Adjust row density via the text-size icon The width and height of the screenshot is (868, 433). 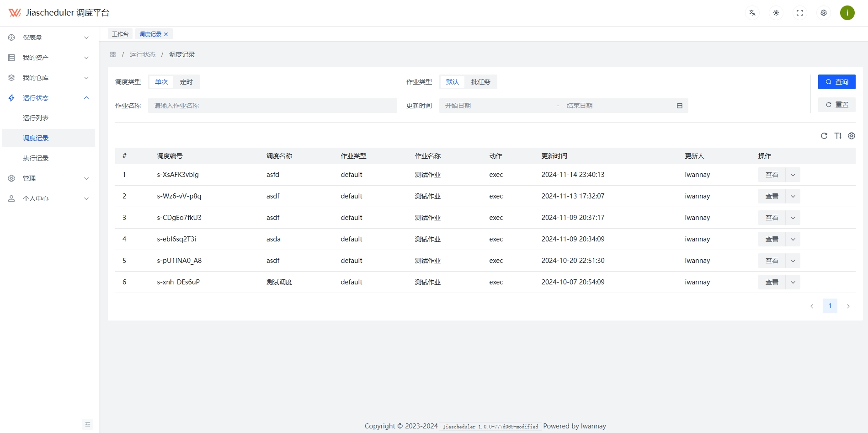(838, 136)
